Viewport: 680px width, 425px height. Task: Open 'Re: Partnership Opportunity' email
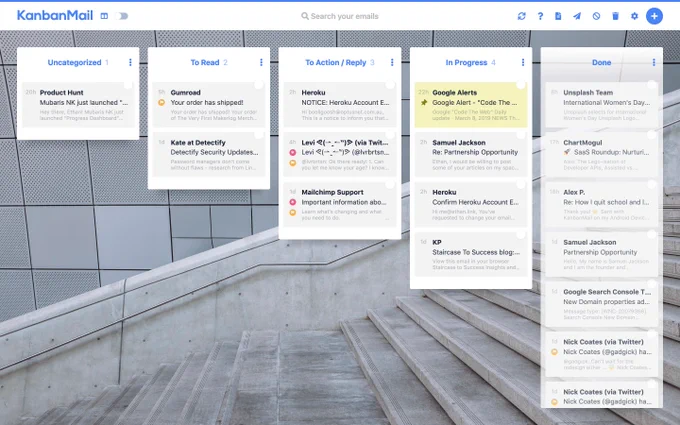click(x=471, y=154)
